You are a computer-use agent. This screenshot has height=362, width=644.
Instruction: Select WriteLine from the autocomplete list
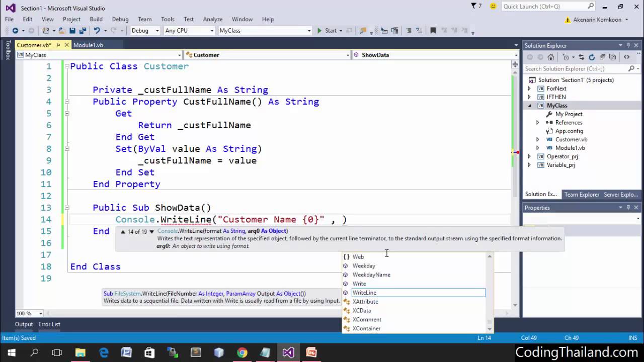click(364, 293)
